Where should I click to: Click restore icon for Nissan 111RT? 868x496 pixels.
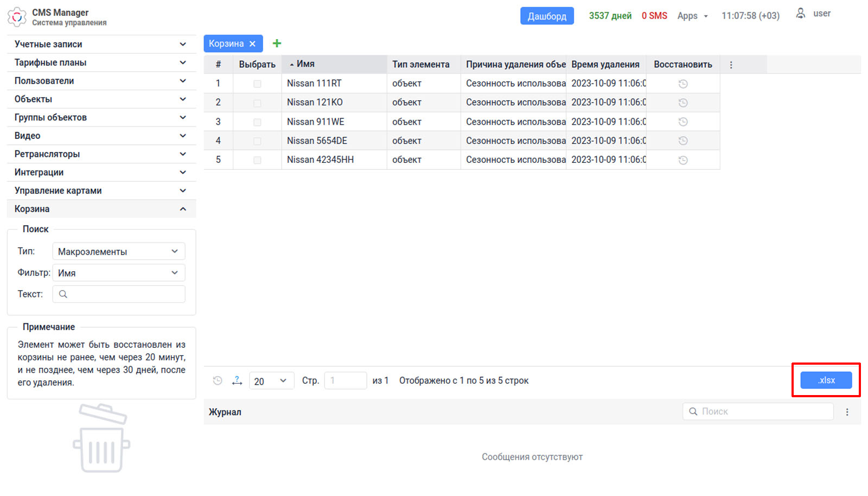click(683, 84)
